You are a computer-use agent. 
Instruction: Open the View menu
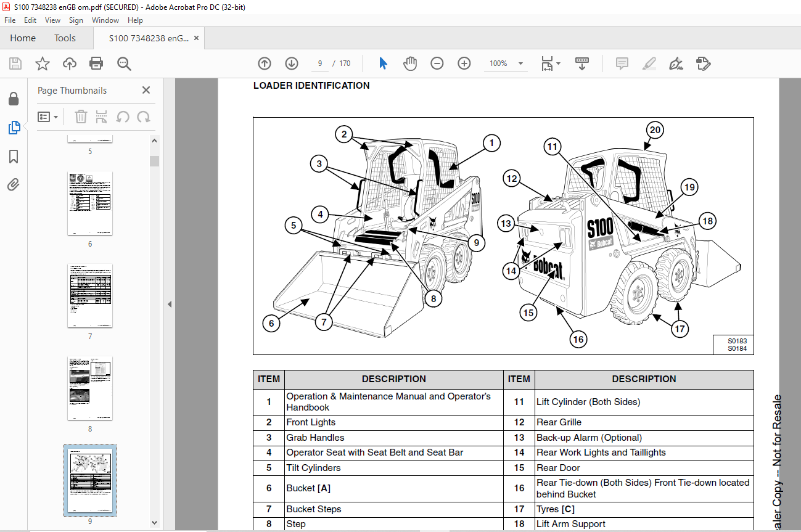[x=52, y=20]
